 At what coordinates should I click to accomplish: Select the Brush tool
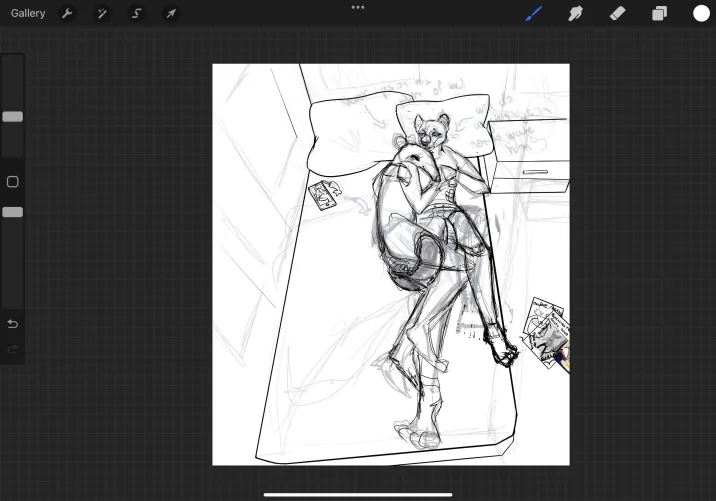[534, 14]
